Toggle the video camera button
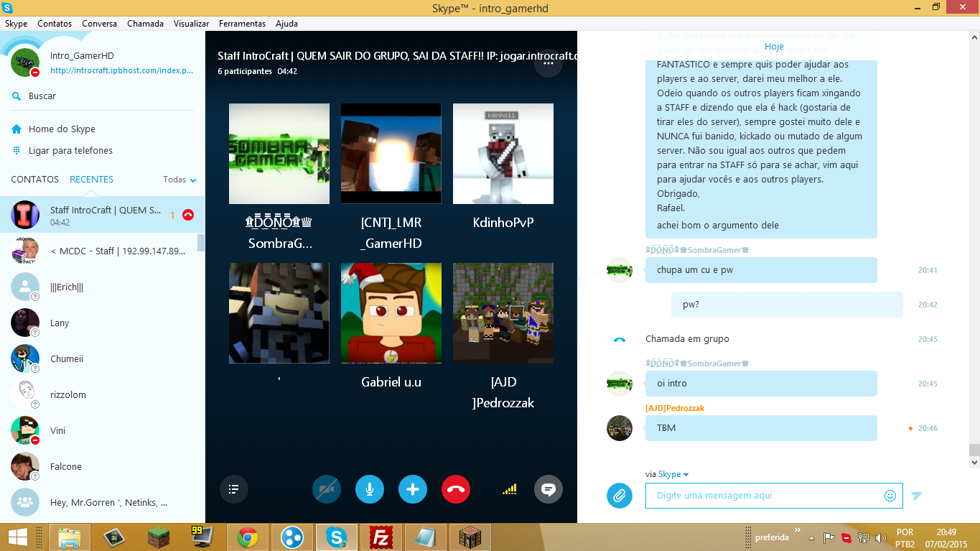The image size is (980, 551). [327, 489]
